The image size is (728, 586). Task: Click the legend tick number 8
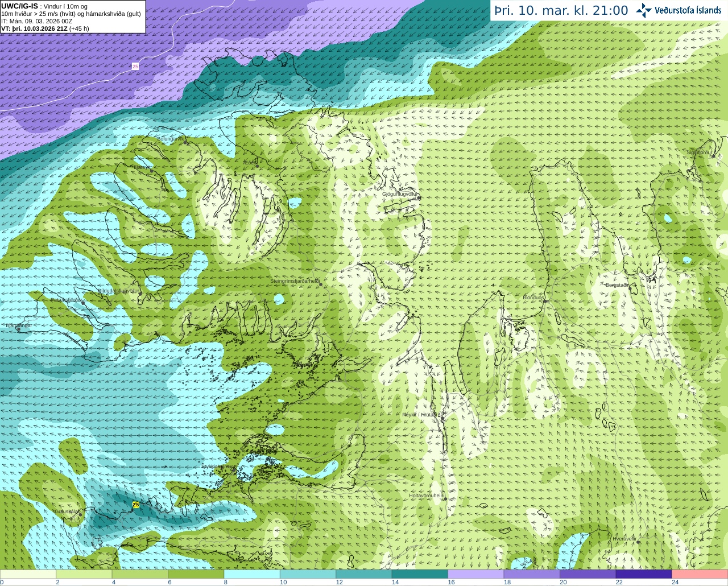226,582
